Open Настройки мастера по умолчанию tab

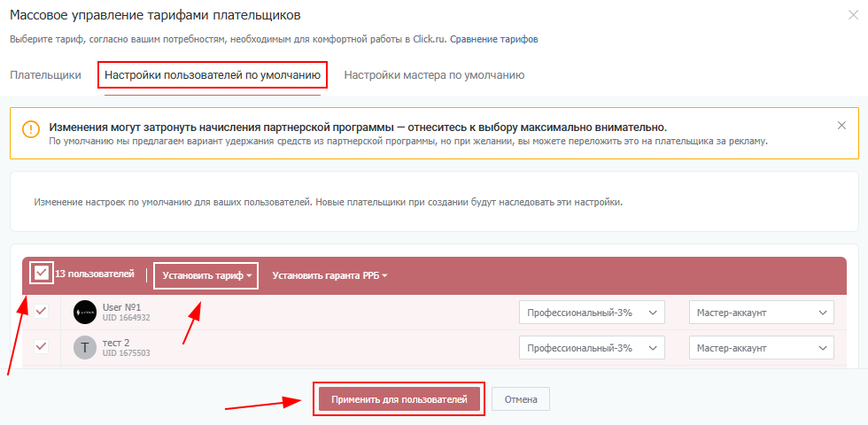coord(434,75)
